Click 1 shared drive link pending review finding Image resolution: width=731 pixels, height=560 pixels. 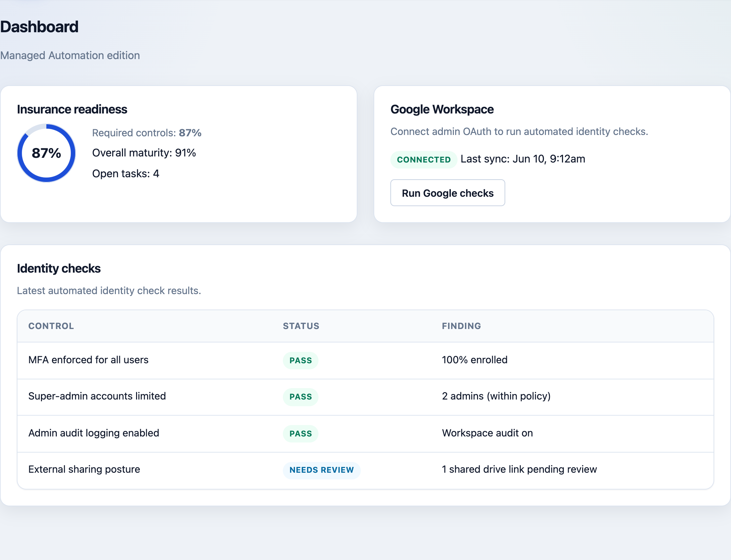519,469
